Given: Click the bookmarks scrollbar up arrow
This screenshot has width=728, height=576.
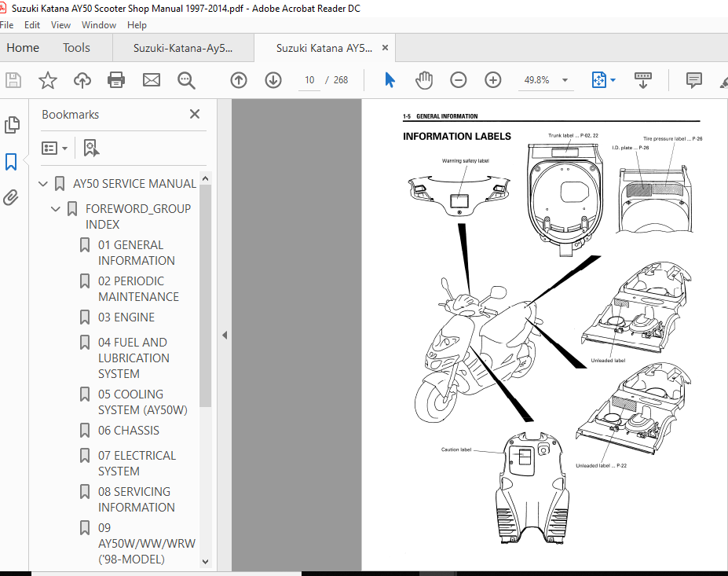Looking at the screenshot, I should point(205,178).
